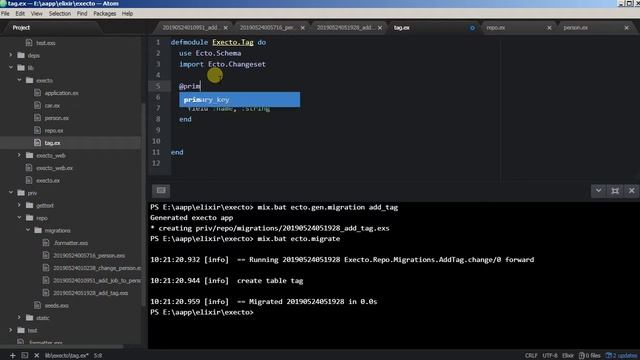
Task: Click the lib/execto/tag.ex file path
Action: [x=67, y=356]
